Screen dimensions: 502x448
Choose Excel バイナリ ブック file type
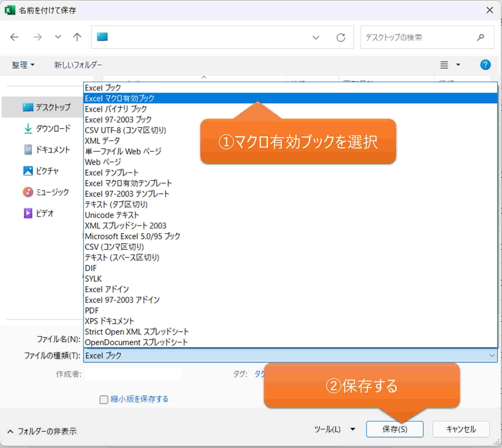click(290, 109)
